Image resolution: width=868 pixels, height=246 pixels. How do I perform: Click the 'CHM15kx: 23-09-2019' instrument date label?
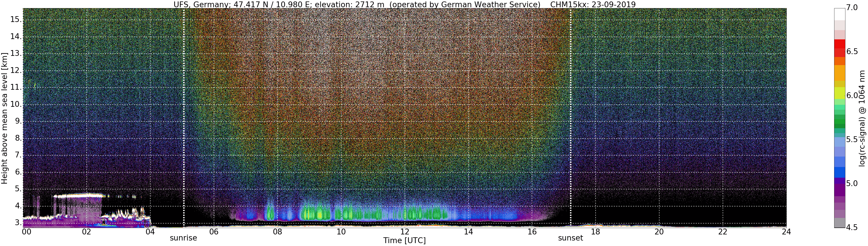(593, 4)
